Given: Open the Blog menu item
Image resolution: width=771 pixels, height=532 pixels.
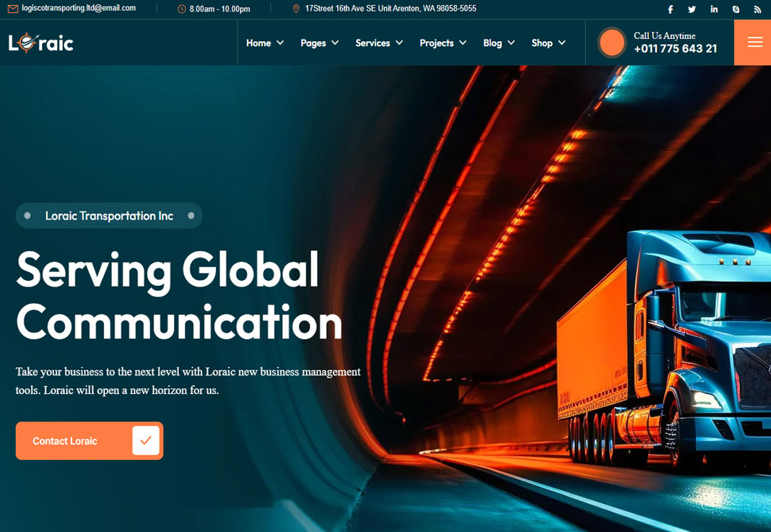Looking at the screenshot, I should (x=499, y=43).
